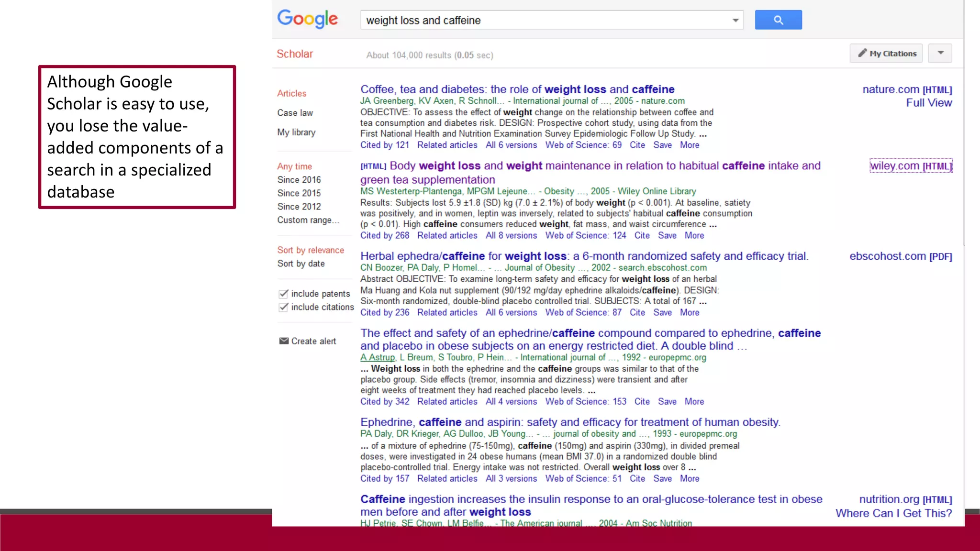The width and height of the screenshot is (980, 551).
Task: Open Ephedrine, caffeine and aspirin article
Action: (570, 422)
